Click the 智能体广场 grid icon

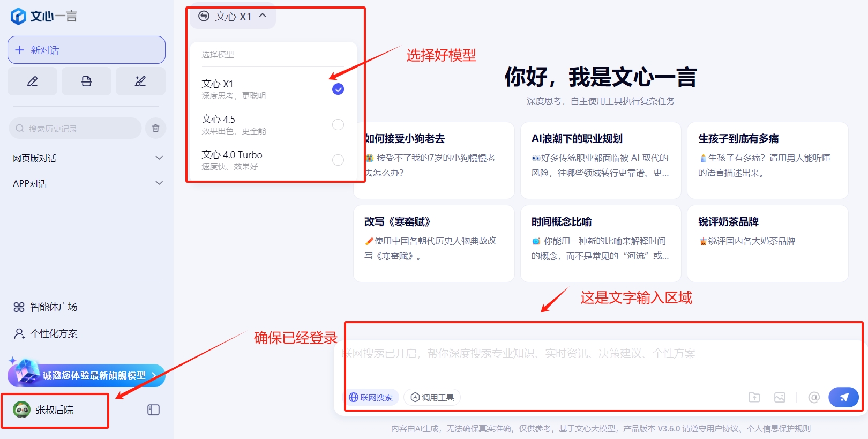19,307
